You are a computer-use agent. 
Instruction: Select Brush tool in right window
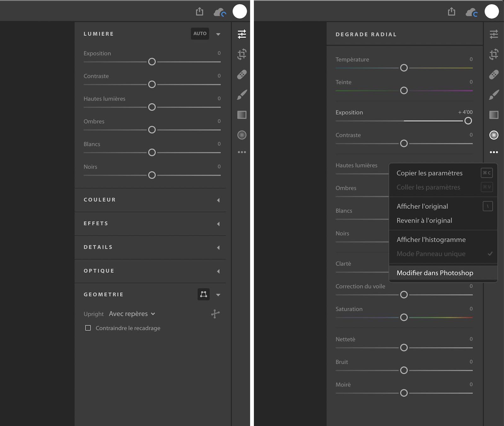tap(494, 95)
